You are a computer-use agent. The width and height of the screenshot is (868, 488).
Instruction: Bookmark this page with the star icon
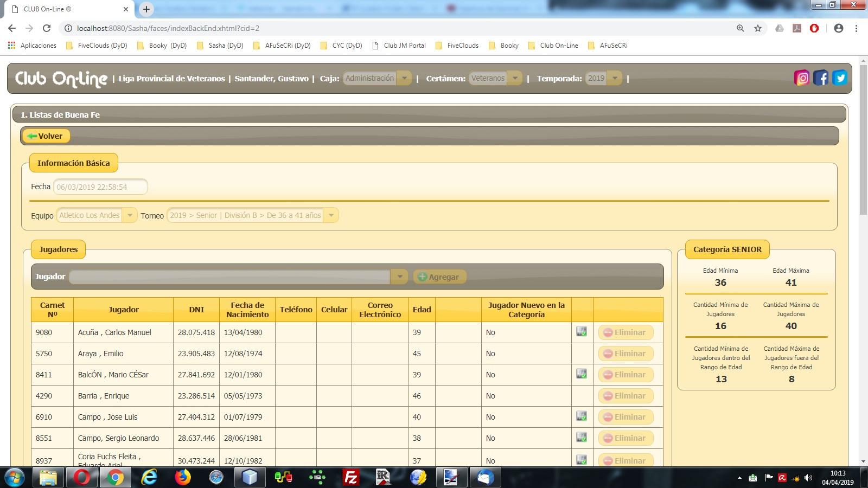tap(758, 28)
